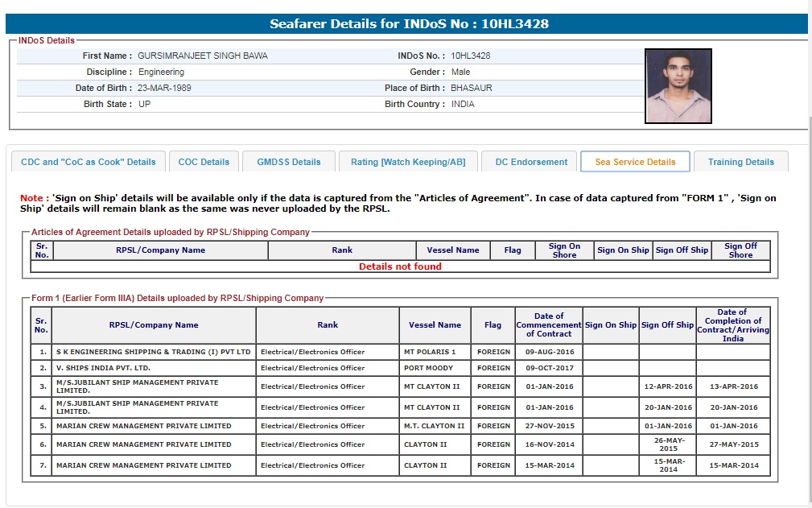
Task: Open the CDC and CoC as Cook Details tab
Action: (88, 162)
